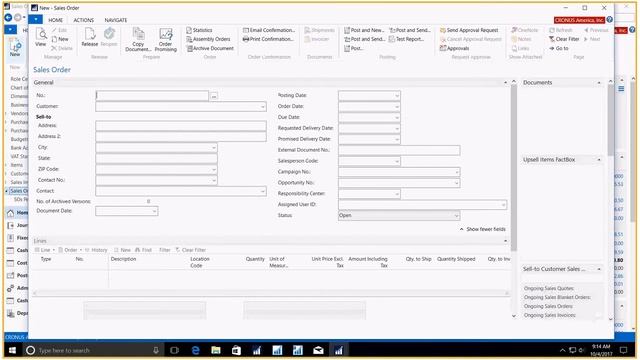
Task: Click Post and New
Action: click(x=364, y=30)
